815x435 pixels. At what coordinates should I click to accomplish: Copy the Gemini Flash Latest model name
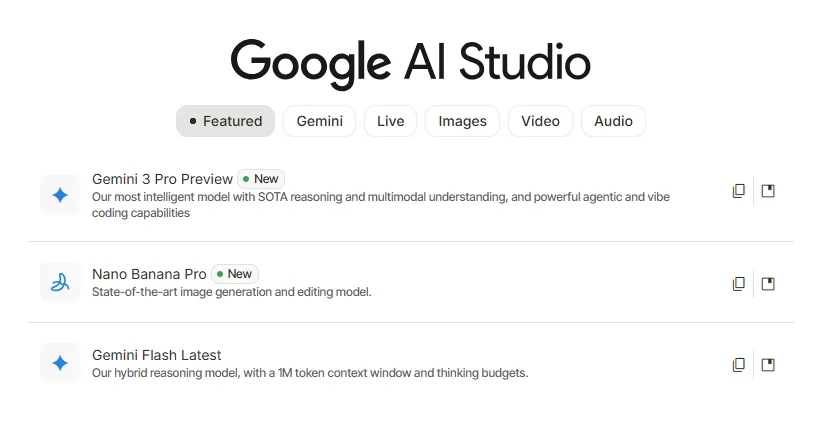click(x=739, y=365)
